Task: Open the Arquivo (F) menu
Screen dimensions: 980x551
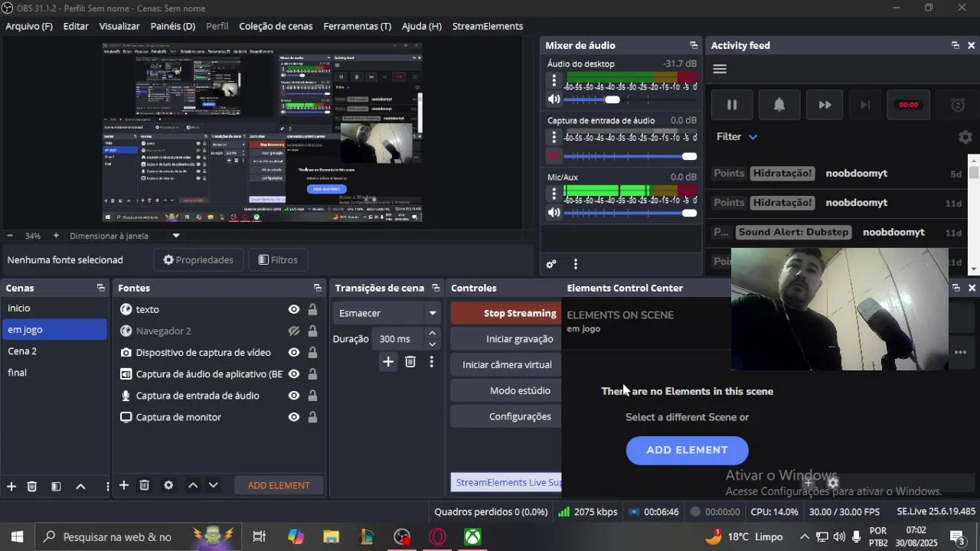Action: pos(29,26)
